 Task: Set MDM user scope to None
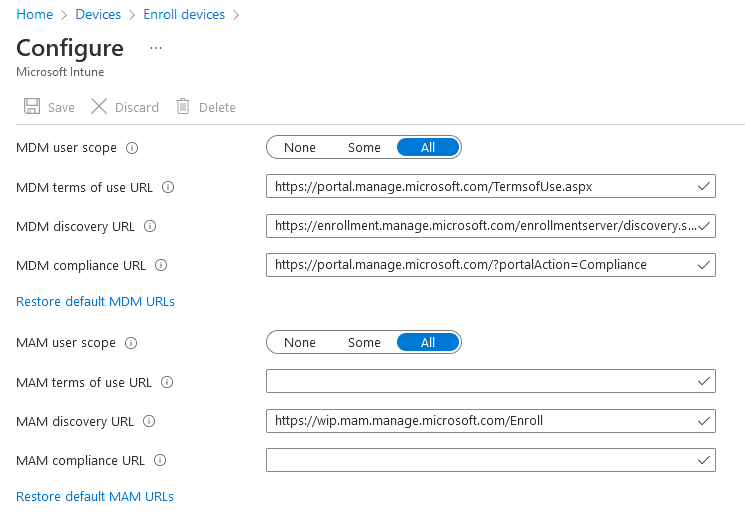coord(300,148)
